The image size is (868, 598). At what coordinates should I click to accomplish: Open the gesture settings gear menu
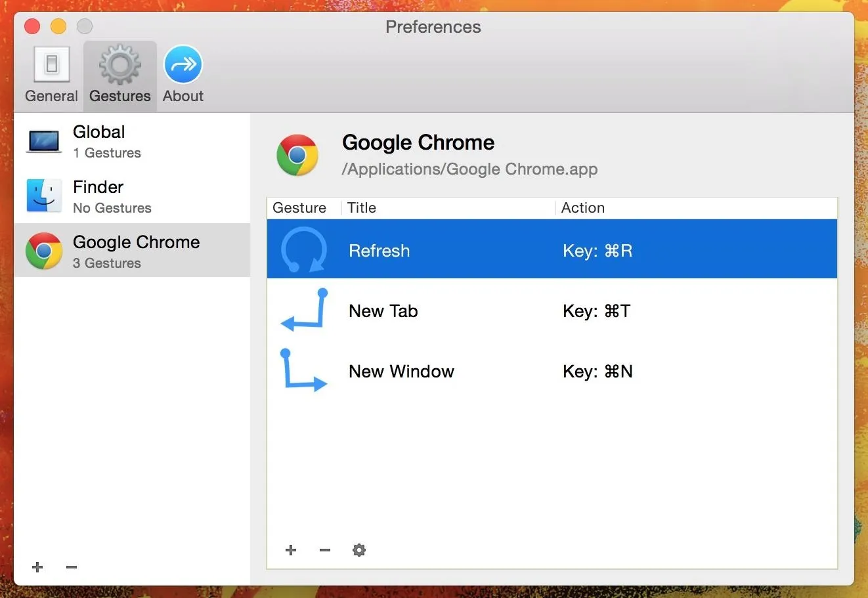[359, 550]
